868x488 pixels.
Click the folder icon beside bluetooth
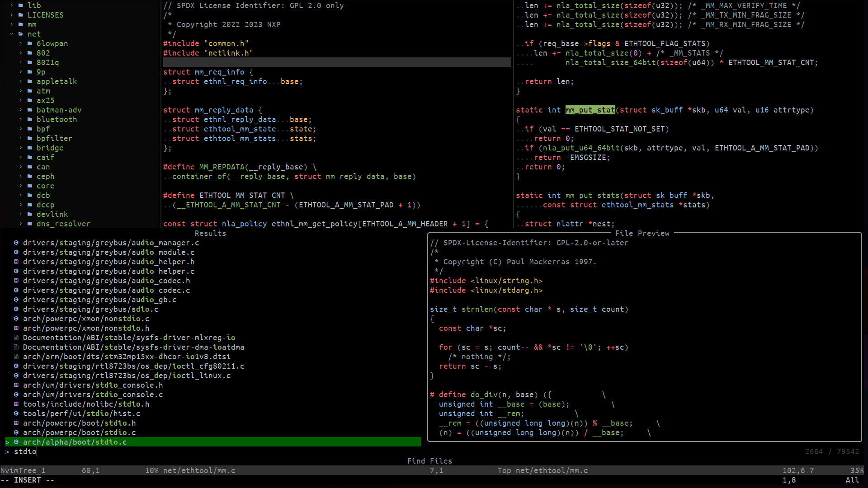[30, 119]
